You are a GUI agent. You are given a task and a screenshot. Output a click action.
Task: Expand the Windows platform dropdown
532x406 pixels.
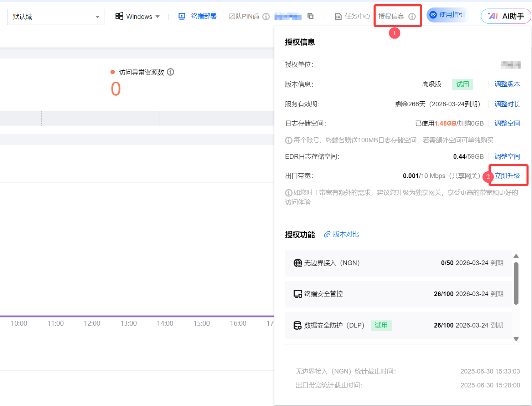click(x=138, y=16)
